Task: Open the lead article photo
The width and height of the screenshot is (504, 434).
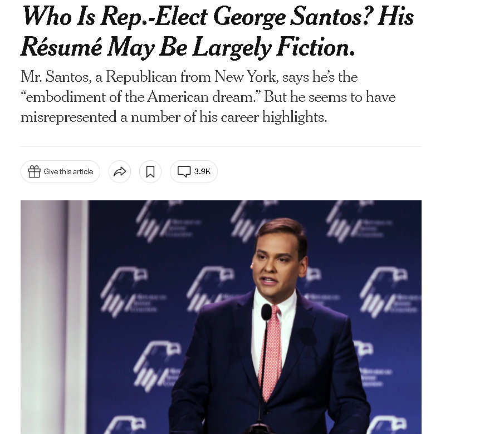Action: 221,317
